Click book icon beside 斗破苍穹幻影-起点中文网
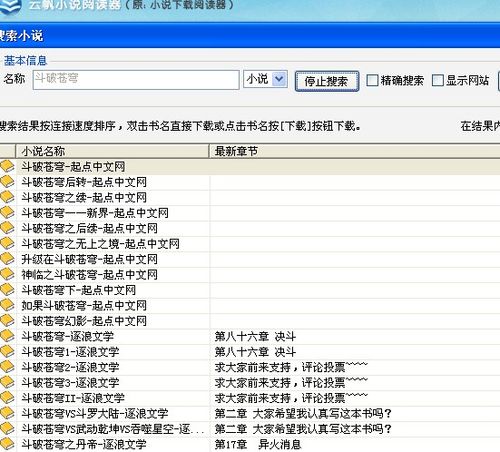The height and width of the screenshot is (452, 500). [7, 321]
